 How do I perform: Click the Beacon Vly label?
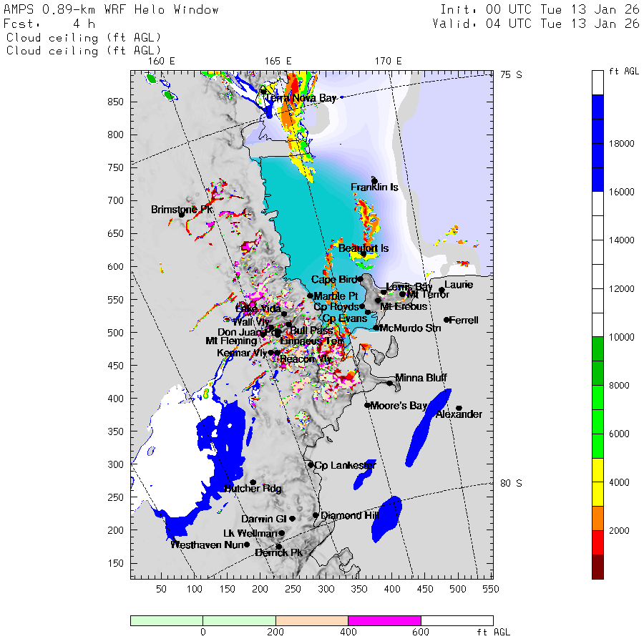(x=306, y=359)
